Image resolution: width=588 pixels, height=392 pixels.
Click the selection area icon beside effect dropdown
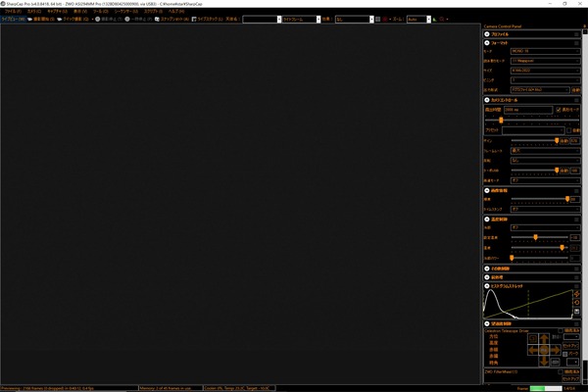(378, 20)
